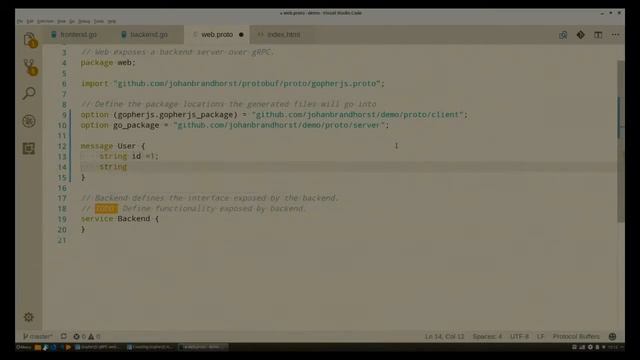Open the Edit menu
Image resolution: width=640 pixels, height=360 pixels.
pos(30,21)
